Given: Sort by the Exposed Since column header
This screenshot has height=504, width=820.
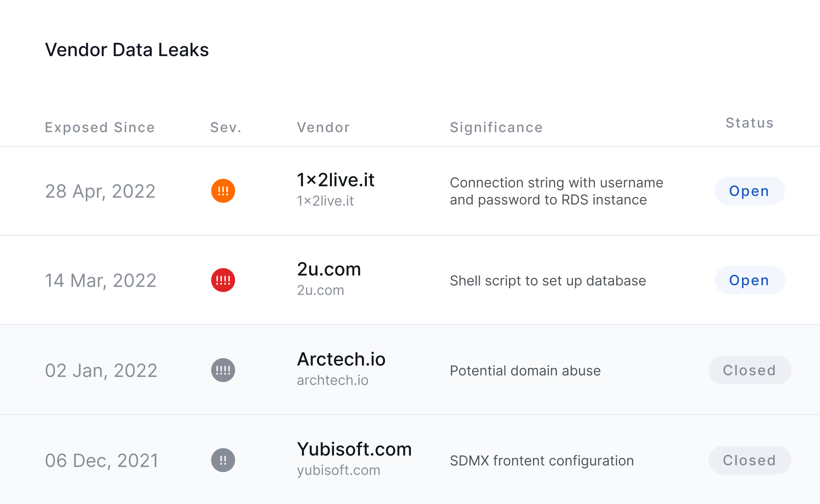Looking at the screenshot, I should point(100,127).
